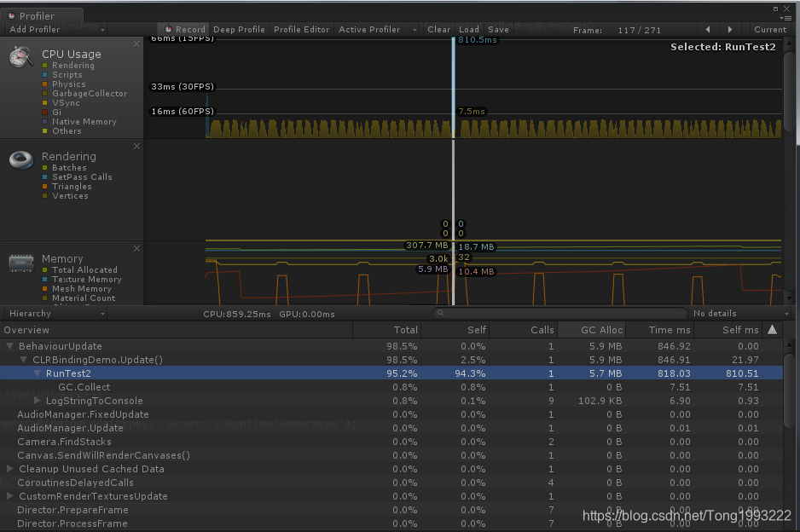This screenshot has width=800, height=532.
Task: Sort by GC Alloc column header
Action: pos(592,330)
